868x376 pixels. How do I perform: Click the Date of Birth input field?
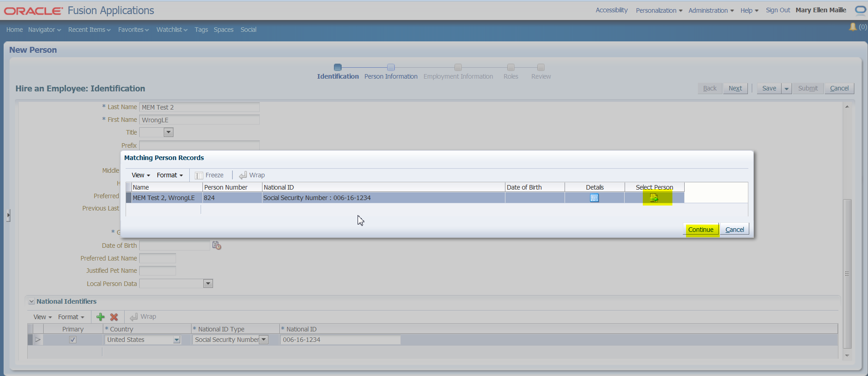pos(174,246)
